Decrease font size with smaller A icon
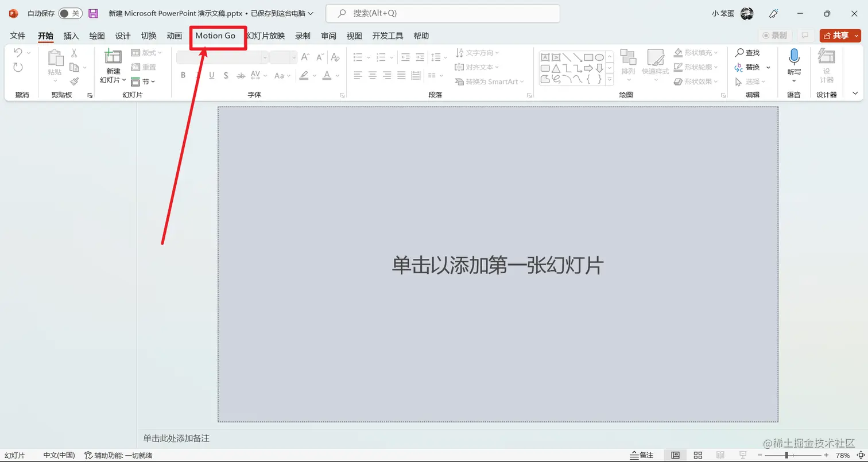 (x=320, y=57)
